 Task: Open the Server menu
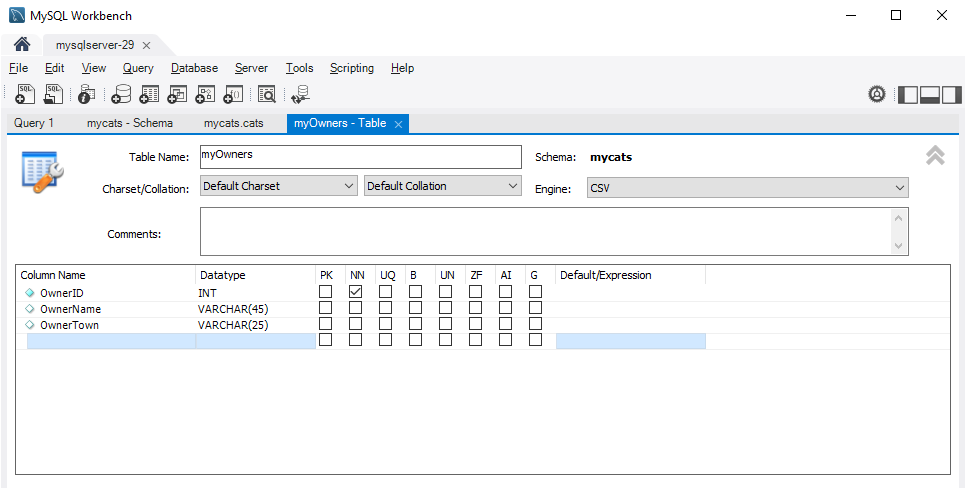click(251, 68)
